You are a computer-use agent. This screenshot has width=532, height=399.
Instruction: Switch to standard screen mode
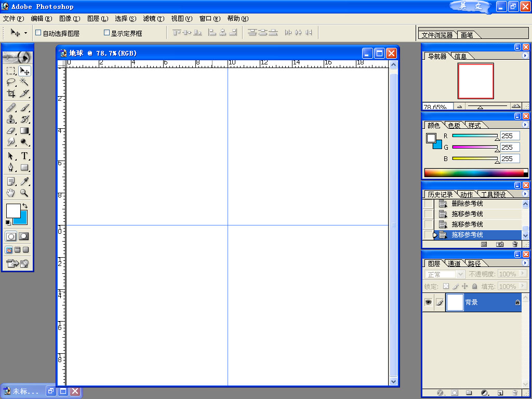point(9,250)
